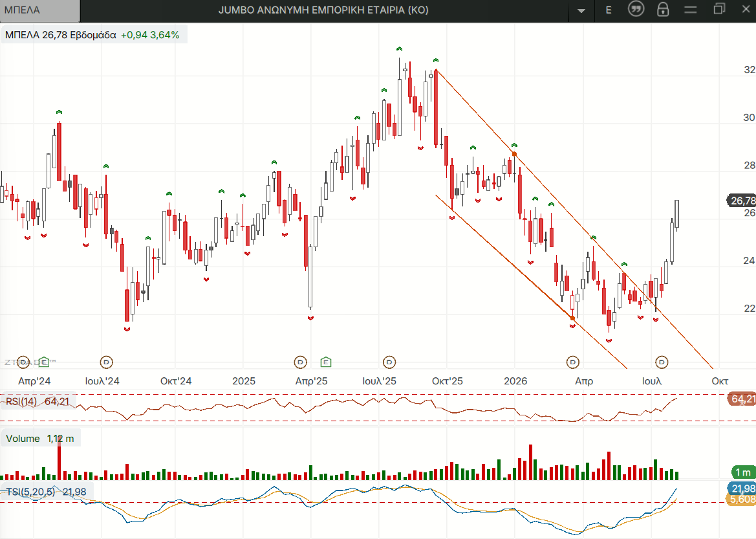Click the ΜΠΕΛΑ symbol input field
The image size is (756, 539).
(x=39, y=10)
